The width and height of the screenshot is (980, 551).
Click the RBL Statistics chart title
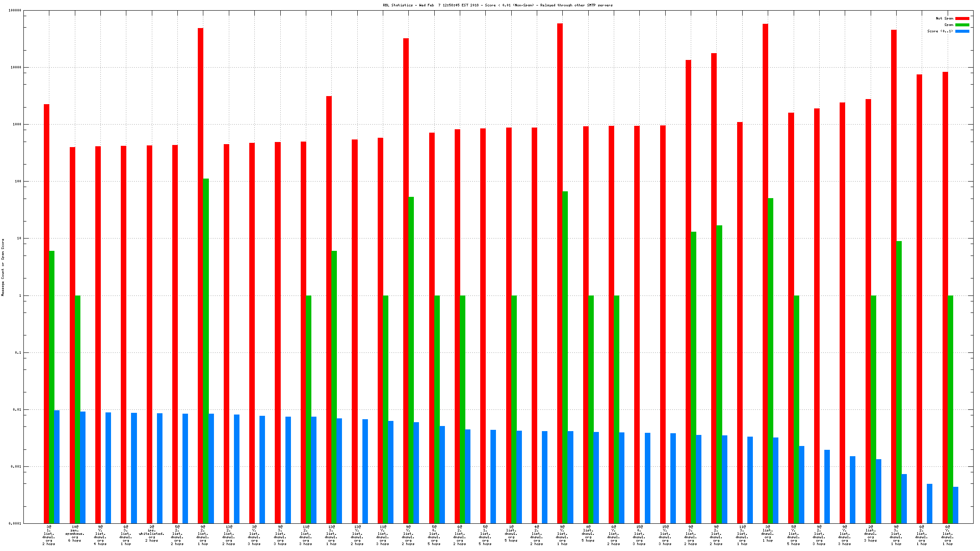tap(498, 5)
